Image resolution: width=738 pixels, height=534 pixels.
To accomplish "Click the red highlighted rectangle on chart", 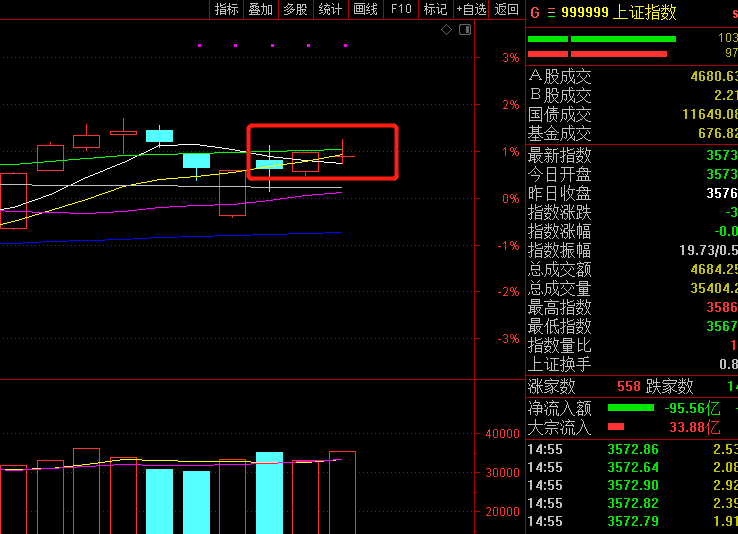I will pos(322,151).
